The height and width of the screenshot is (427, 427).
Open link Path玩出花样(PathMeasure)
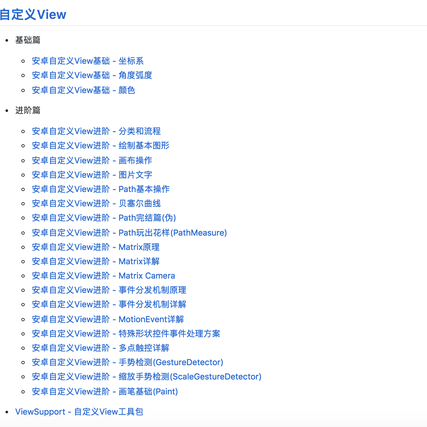click(173, 233)
